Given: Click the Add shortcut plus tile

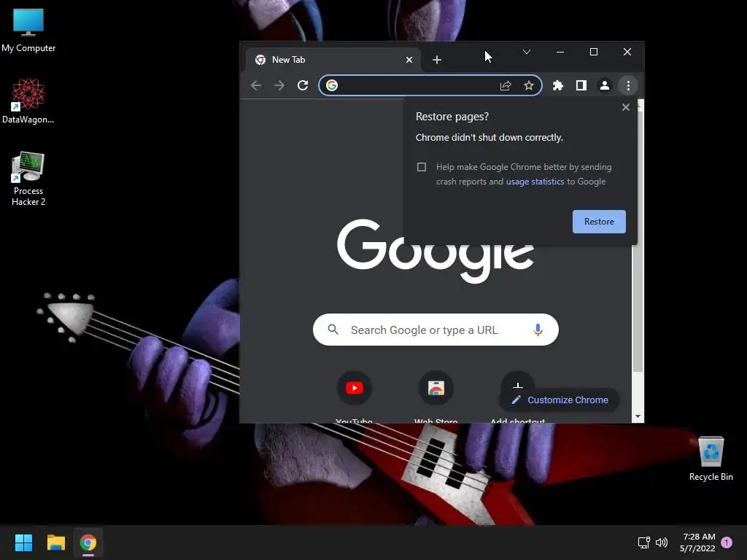Looking at the screenshot, I should (x=518, y=384).
